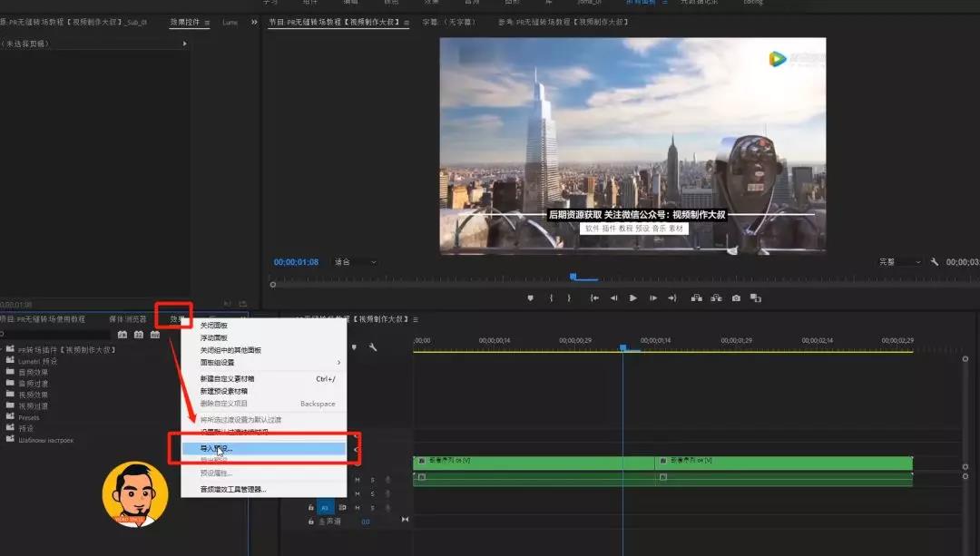Click the master track volume value 0.0
This screenshot has width=980, height=556.
(x=366, y=522)
